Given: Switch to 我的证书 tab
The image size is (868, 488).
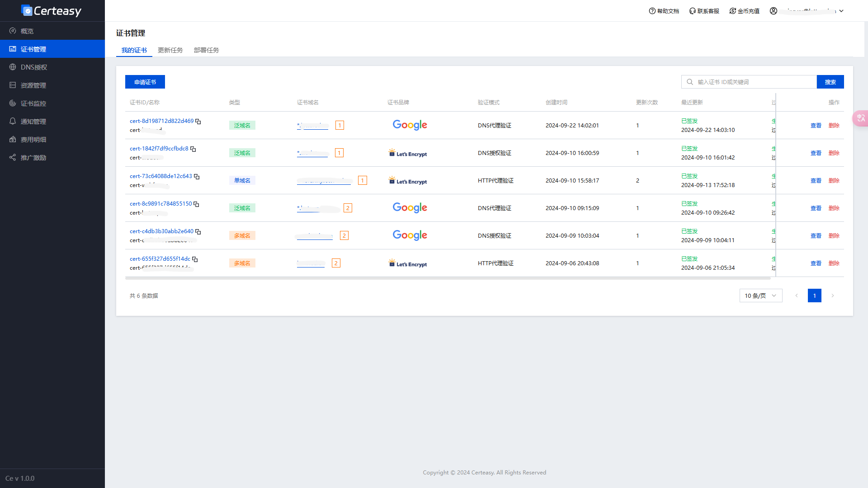Looking at the screenshot, I should [x=134, y=50].
